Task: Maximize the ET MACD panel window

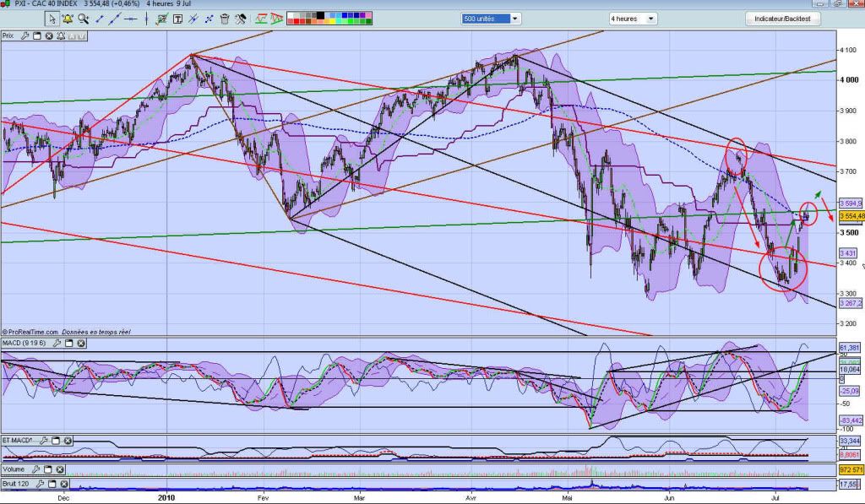Action: 57,441
